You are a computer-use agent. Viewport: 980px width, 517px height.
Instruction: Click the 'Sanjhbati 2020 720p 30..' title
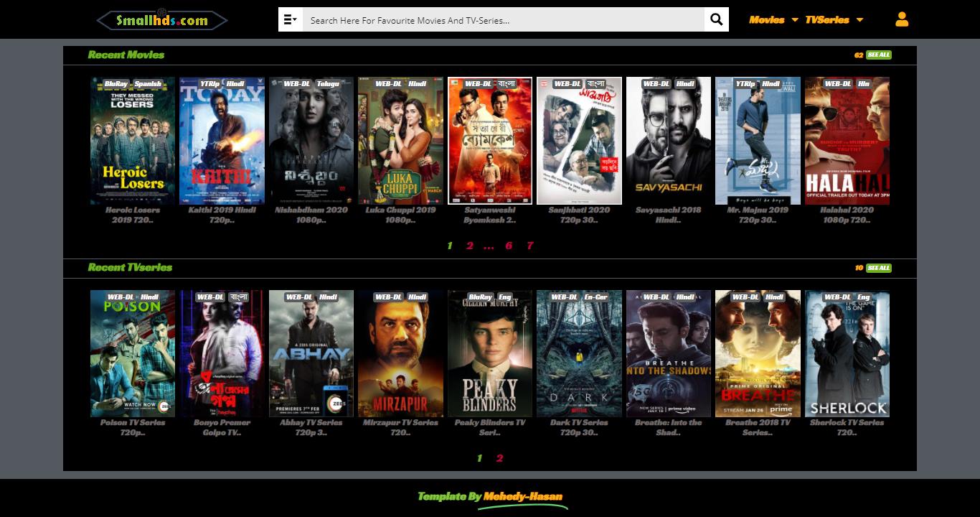point(579,215)
